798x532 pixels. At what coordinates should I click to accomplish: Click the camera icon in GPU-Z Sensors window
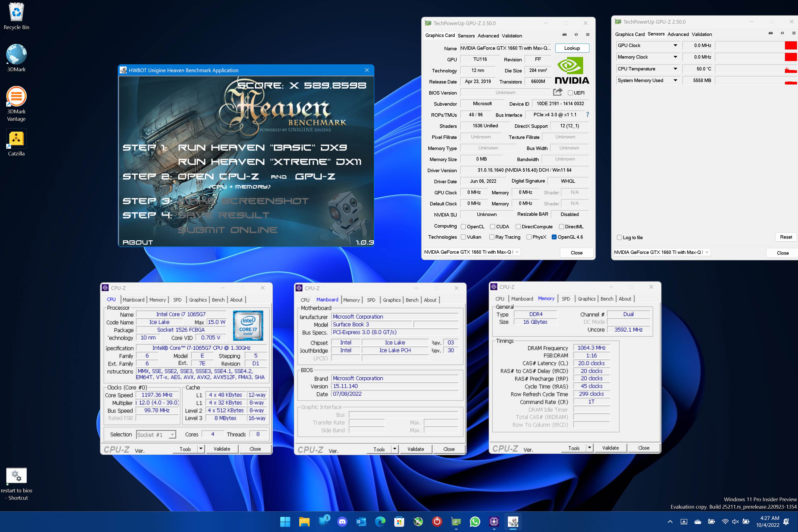point(770,33)
